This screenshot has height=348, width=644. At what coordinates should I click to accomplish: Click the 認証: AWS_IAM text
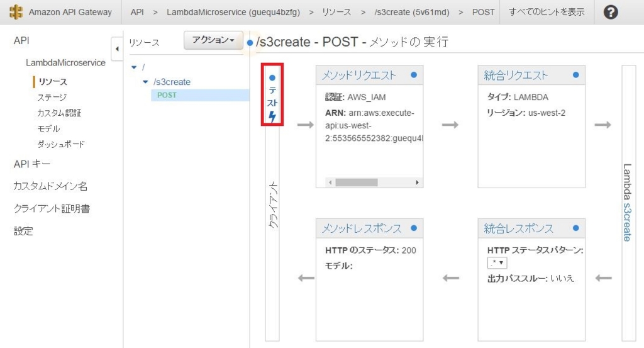(x=355, y=98)
